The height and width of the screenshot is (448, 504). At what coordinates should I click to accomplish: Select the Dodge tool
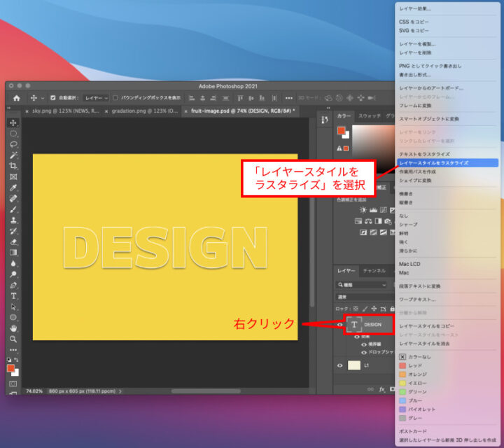[13, 274]
